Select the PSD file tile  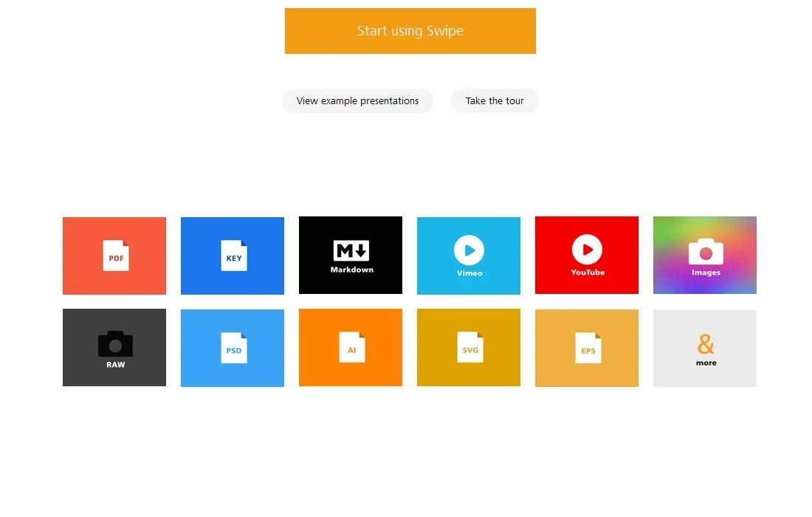(233, 348)
